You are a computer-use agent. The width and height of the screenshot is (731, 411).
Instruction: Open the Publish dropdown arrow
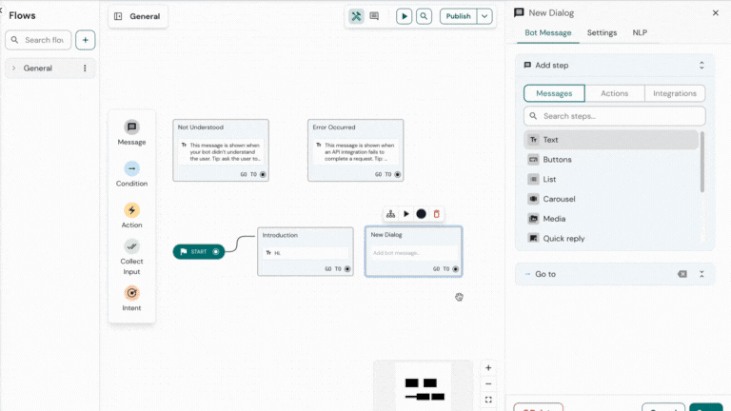point(485,16)
